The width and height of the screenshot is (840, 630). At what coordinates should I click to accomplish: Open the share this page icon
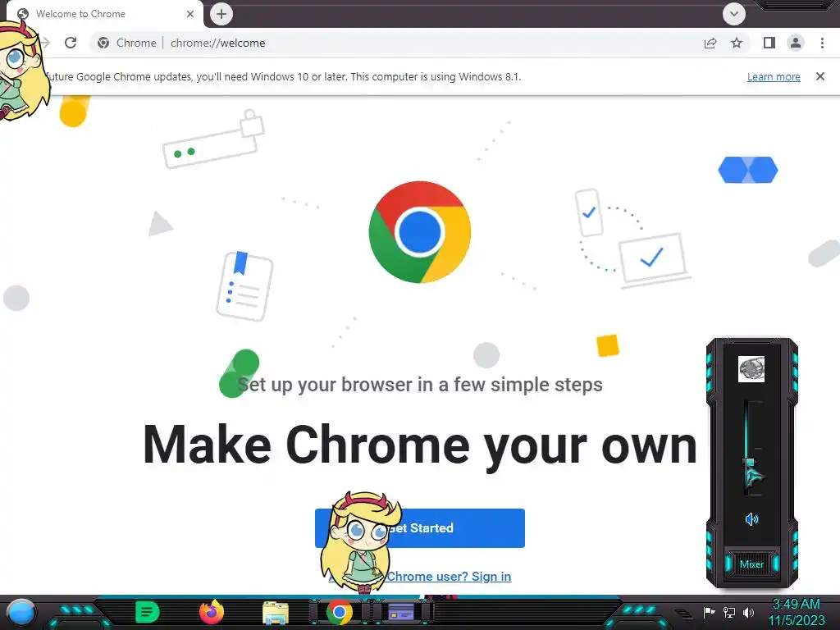710,43
